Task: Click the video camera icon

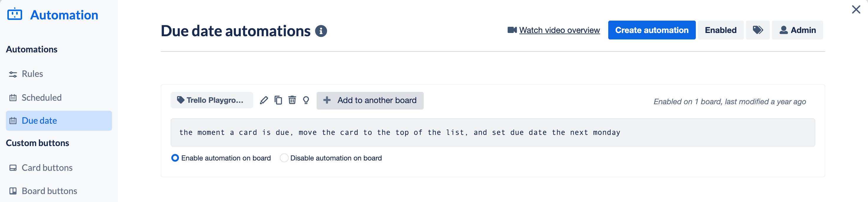Action: [x=512, y=30]
